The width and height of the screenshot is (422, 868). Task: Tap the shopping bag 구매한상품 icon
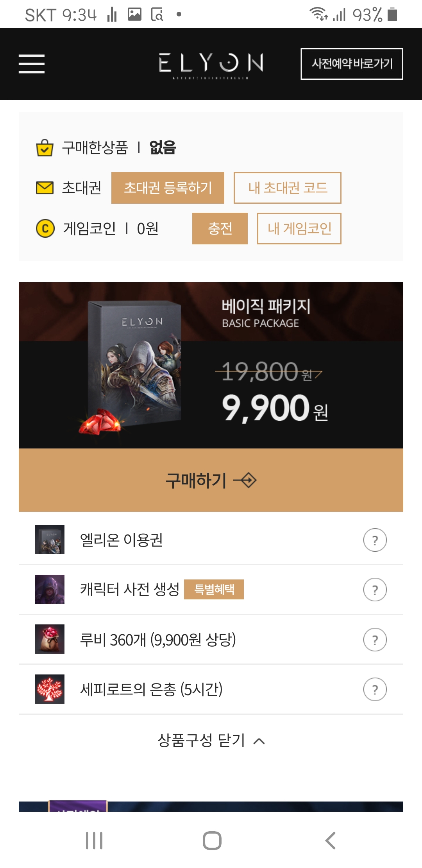coord(45,148)
